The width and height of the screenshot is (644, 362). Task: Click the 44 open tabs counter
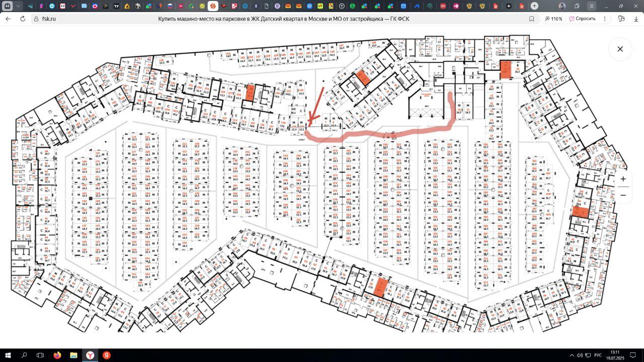(8, 6)
